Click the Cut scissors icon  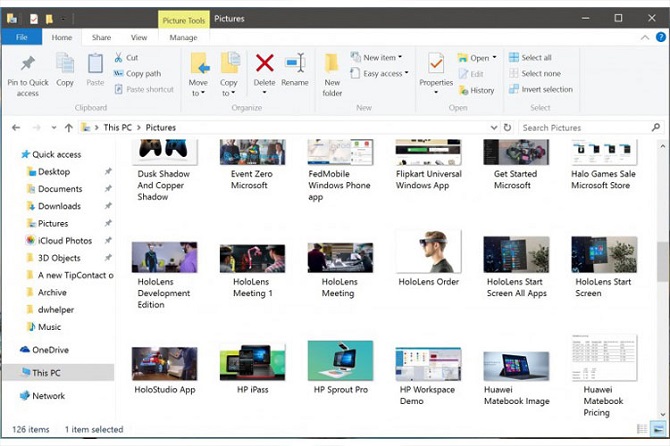coord(118,57)
